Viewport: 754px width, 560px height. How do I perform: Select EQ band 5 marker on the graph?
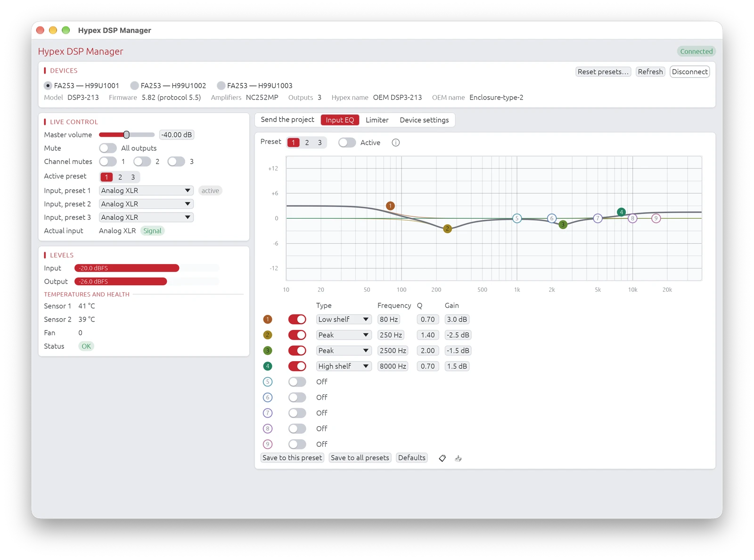click(517, 218)
